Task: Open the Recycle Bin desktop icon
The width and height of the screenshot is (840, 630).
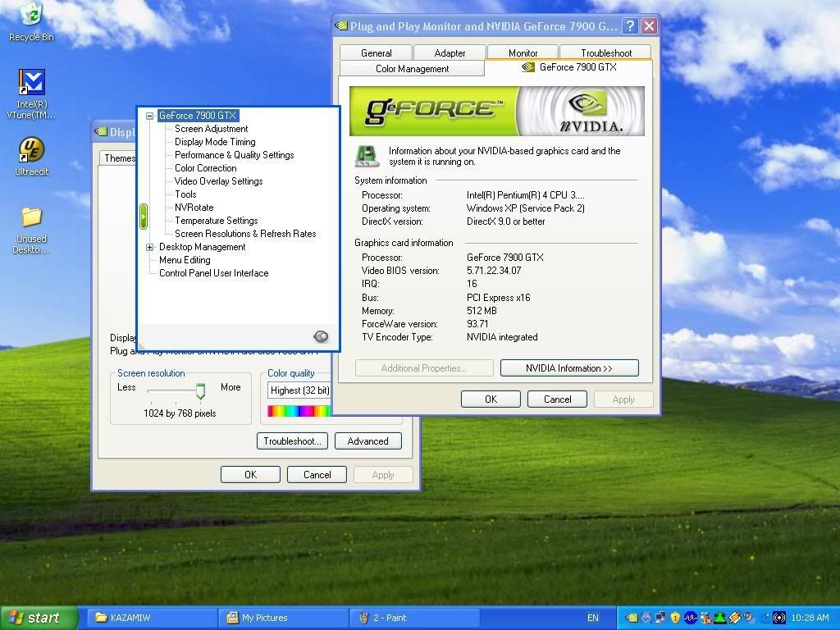Action: click(31, 16)
